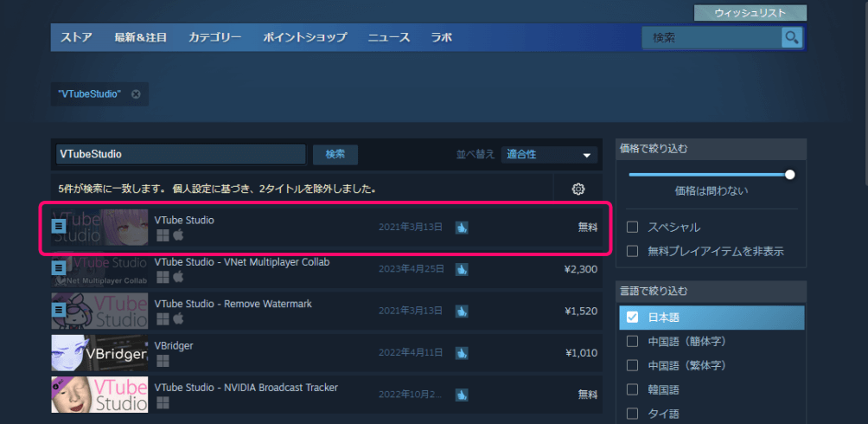Open the Remove Watermark thumbnail
This screenshot has width=868, height=424.
[99, 311]
